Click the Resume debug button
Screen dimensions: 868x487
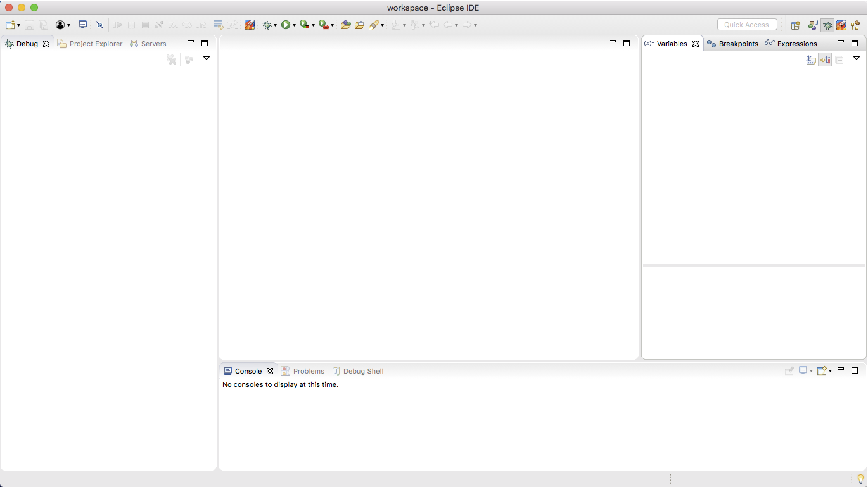(117, 25)
